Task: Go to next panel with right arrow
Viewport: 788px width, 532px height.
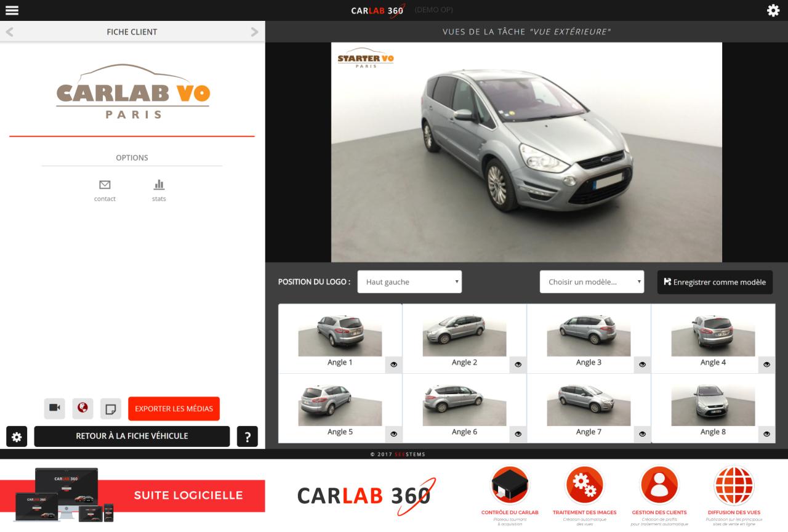Action: 255,32
